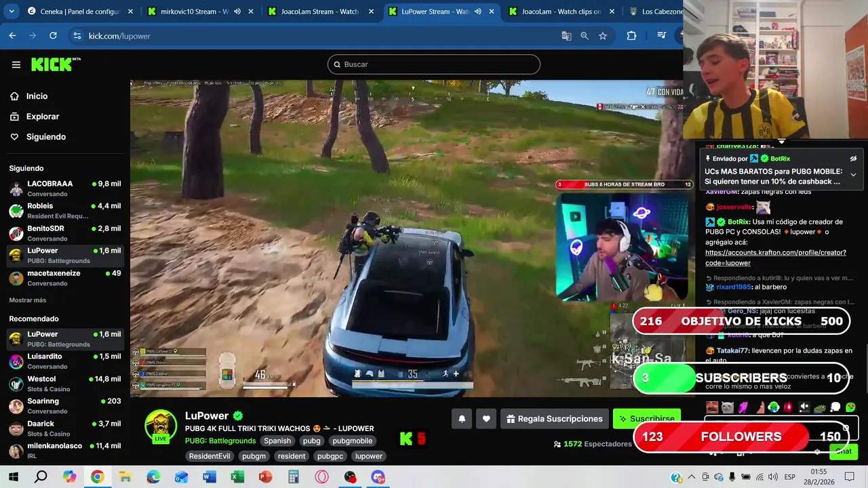Open BenitoSDR channel in the sidebar

coord(64,233)
